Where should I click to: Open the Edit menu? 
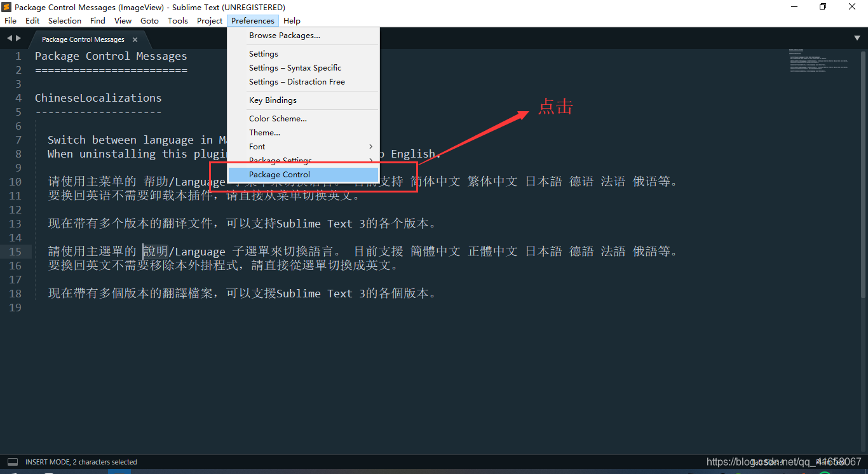(x=32, y=20)
